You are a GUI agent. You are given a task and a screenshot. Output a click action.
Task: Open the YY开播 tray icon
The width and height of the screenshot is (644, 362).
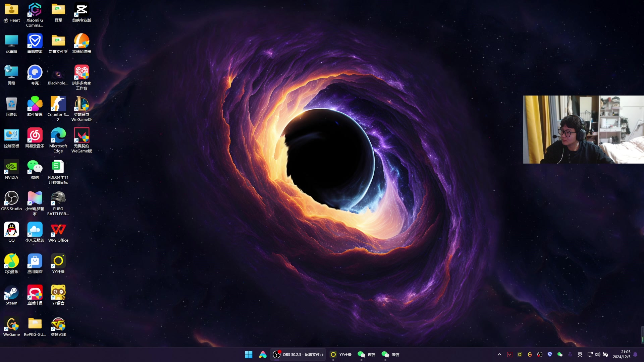tap(520, 355)
